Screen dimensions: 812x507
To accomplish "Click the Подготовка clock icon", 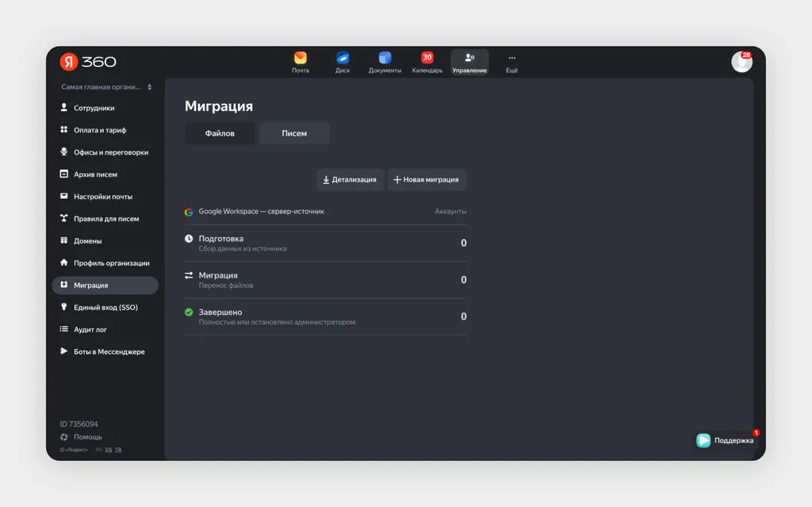I will coord(189,239).
